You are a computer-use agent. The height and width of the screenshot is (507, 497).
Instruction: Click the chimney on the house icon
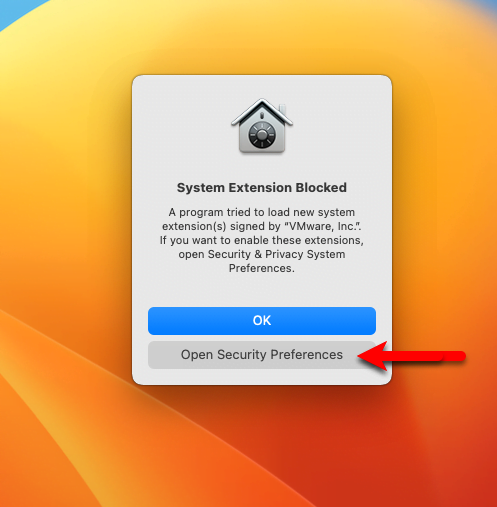282,109
